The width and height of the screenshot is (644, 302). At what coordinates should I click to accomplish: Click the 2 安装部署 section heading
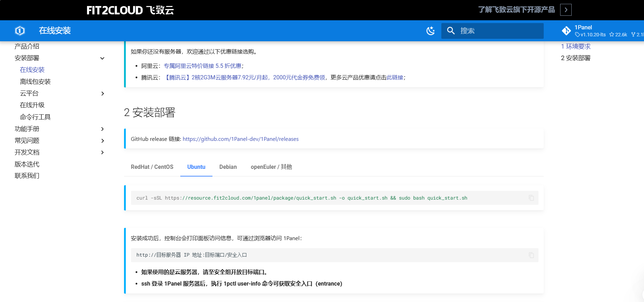tap(150, 113)
